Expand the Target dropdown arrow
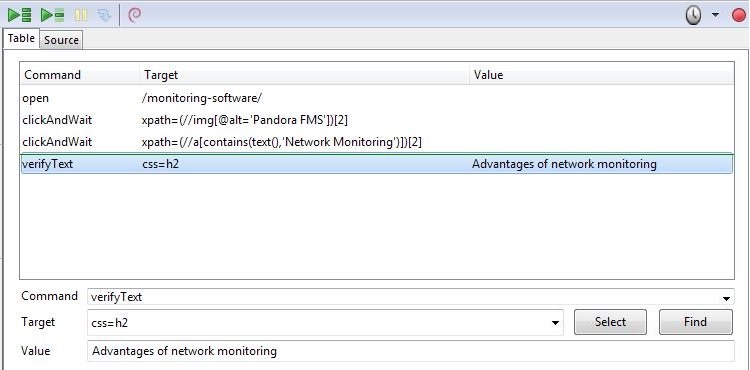This screenshot has width=750, height=370. click(555, 323)
